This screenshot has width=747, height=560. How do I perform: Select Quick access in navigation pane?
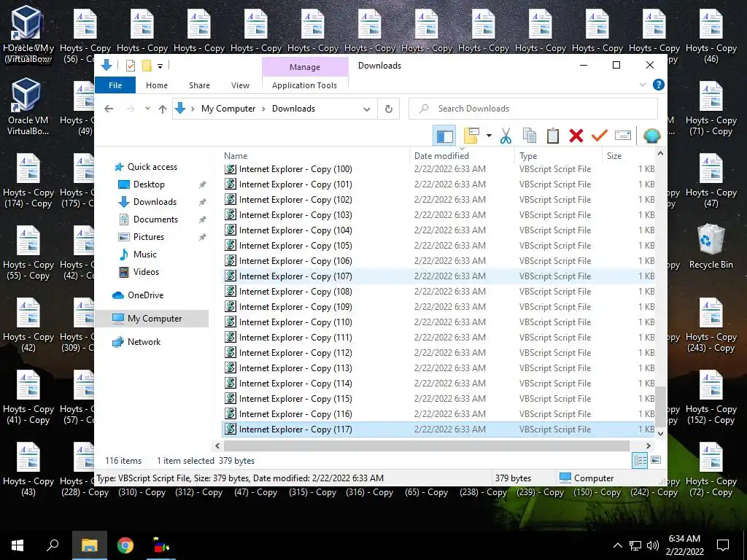tap(152, 167)
